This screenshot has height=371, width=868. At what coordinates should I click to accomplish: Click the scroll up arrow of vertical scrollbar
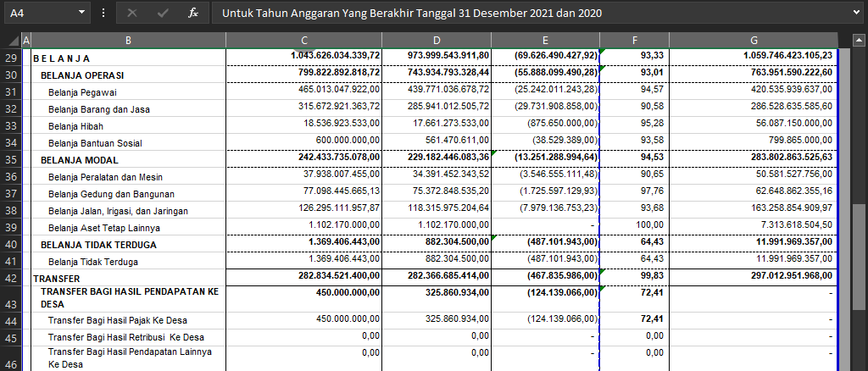tap(860, 40)
